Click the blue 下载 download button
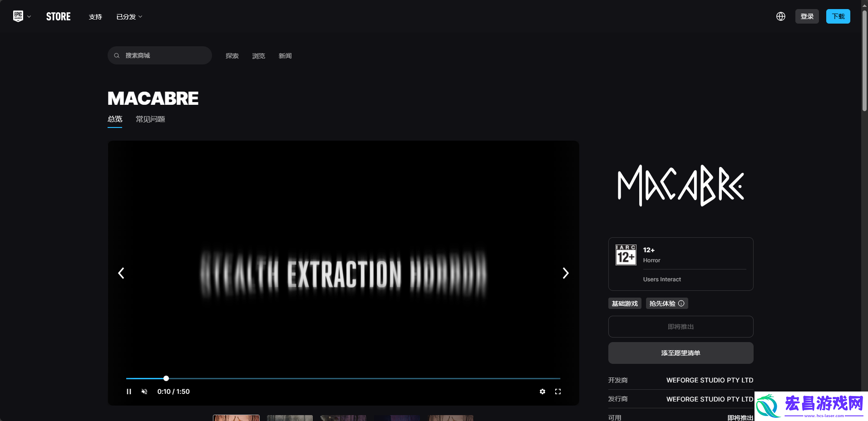The height and width of the screenshot is (421, 868). tap(838, 16)
